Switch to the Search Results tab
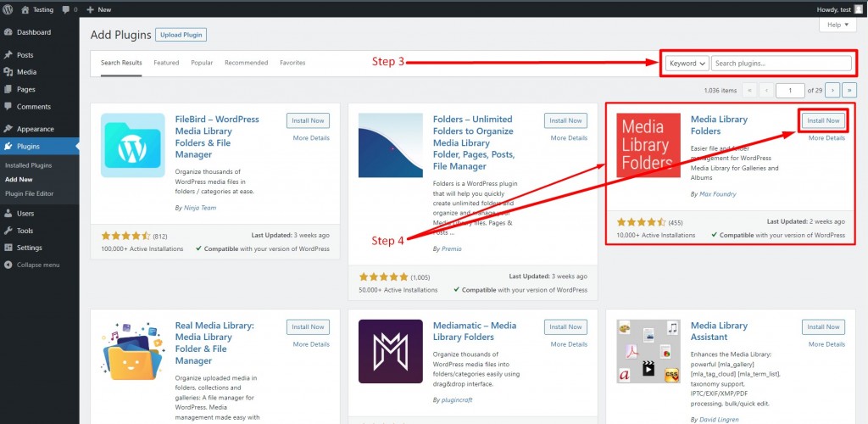The image size is (868, 424). (x=121, y=63)
